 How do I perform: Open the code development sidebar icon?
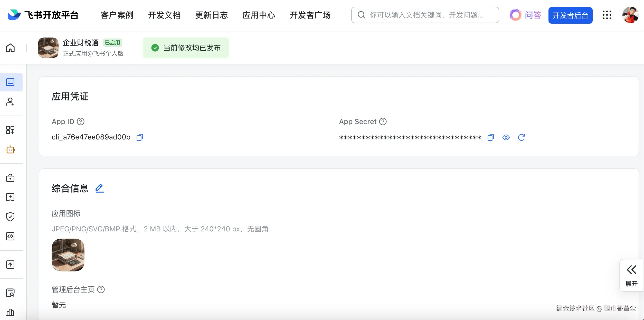(10, 236)
